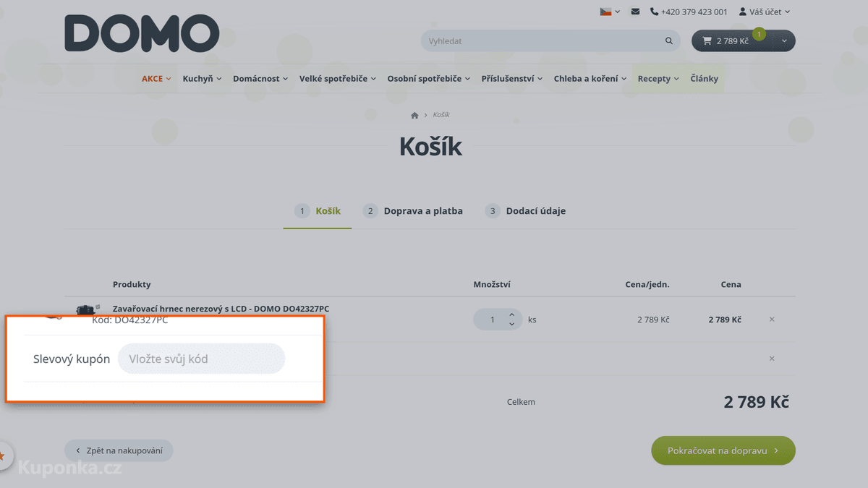Click the Slevový kupón code field
This screenshot has width=868, height=488.
pos(202,359)
